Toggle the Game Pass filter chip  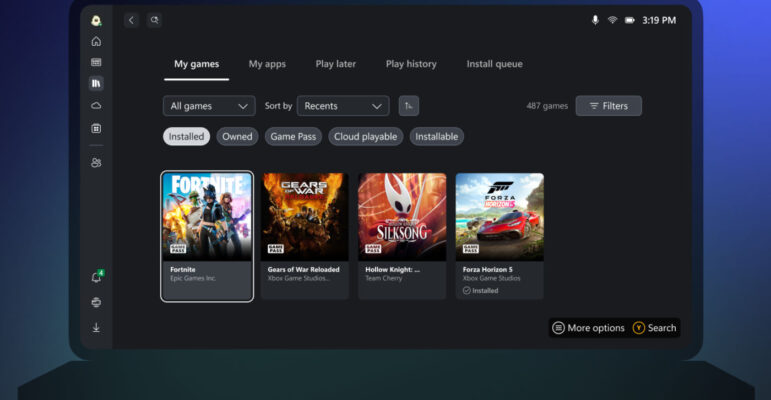(293, 137)
